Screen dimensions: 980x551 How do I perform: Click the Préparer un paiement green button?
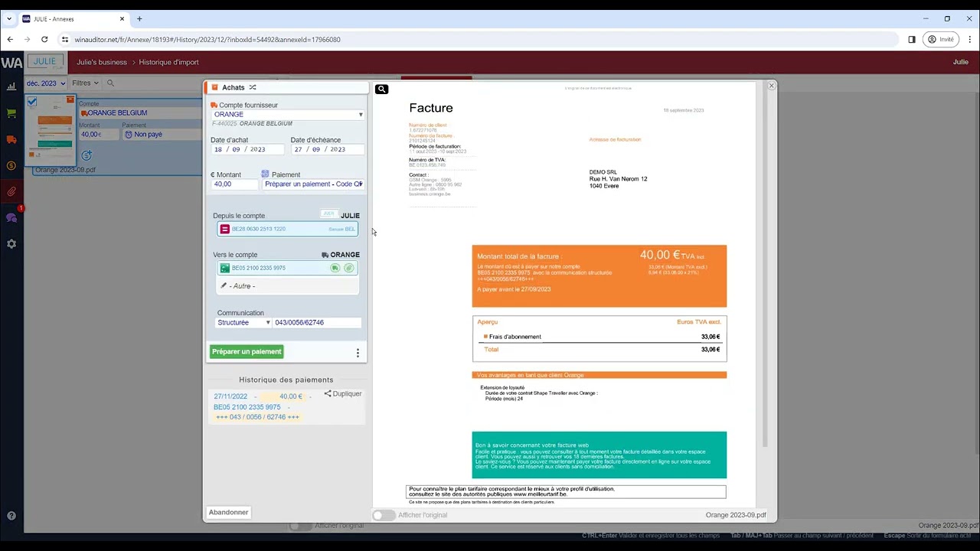click(x=247, y=351)
